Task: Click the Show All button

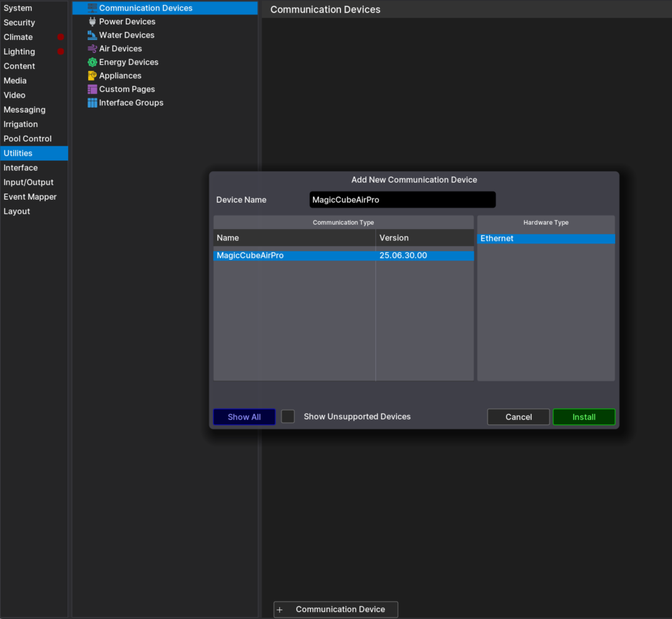Action: [244, 417]
